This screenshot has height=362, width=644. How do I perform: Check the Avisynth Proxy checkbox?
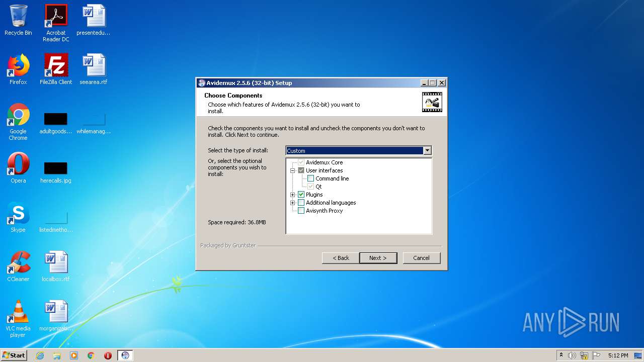[301, 211]
